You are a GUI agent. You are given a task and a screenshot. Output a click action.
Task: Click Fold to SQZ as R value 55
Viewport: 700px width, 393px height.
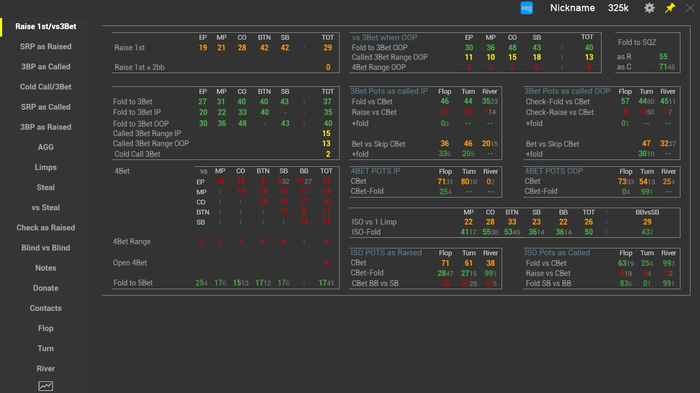click(x=663, y=56)
